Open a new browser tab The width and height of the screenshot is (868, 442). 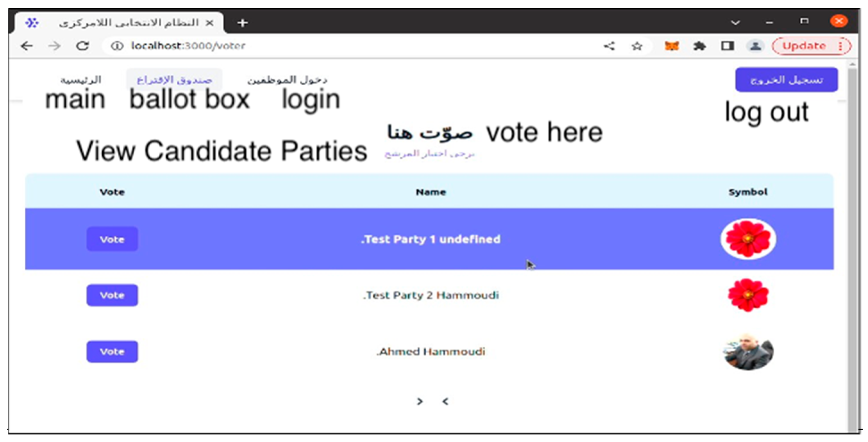(242, 23)
